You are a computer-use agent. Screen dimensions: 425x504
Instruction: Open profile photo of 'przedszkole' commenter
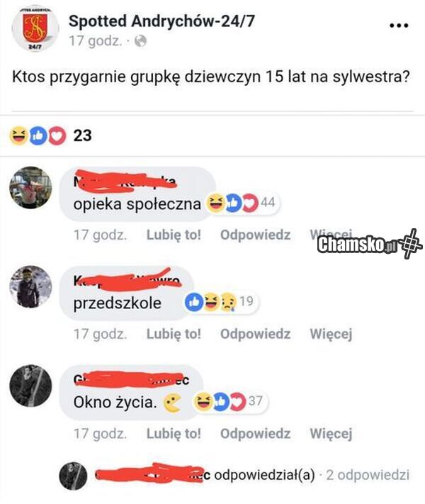pos(30,287)
